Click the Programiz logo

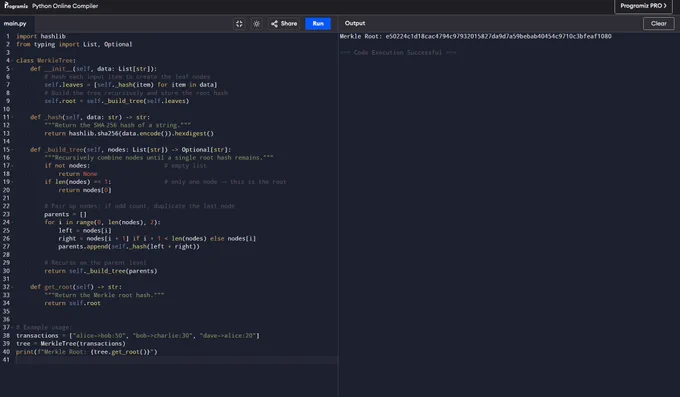pos(16,6)
